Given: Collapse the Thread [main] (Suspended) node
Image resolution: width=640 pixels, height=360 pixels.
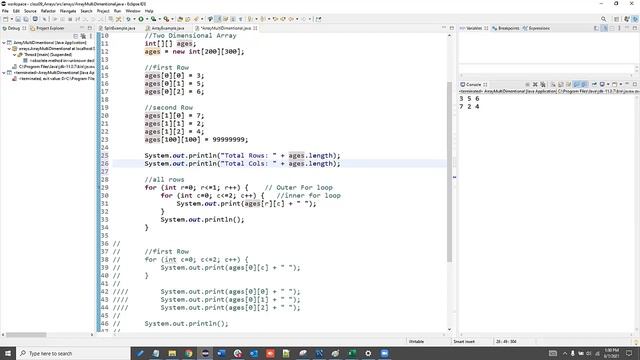Looking at the screenshot, I should [14, 54].
